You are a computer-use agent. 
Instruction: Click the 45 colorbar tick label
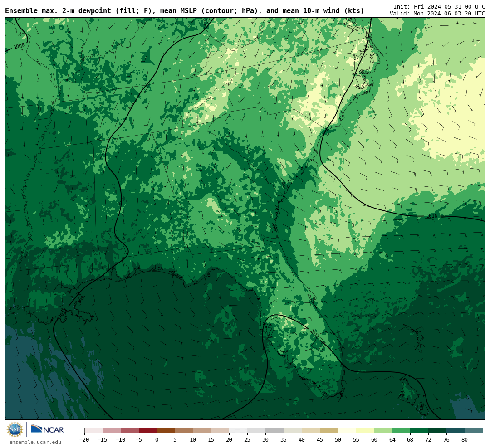click(x=320, y=440)
